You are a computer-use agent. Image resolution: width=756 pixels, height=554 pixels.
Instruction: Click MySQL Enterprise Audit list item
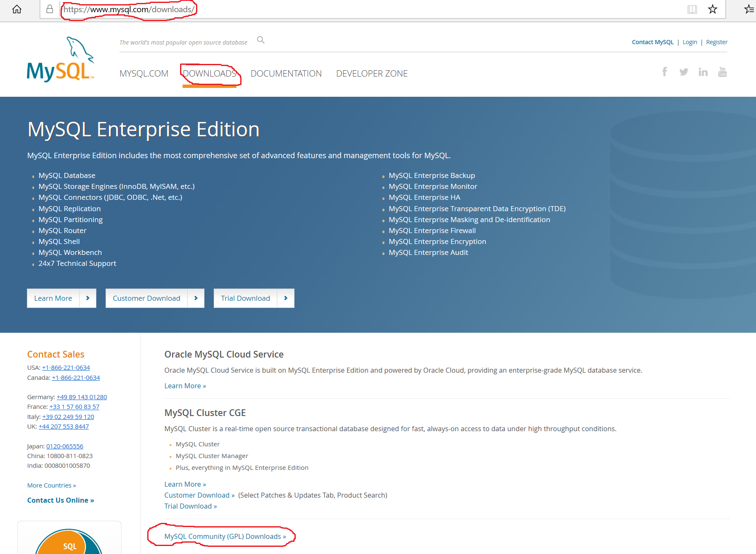428,252
